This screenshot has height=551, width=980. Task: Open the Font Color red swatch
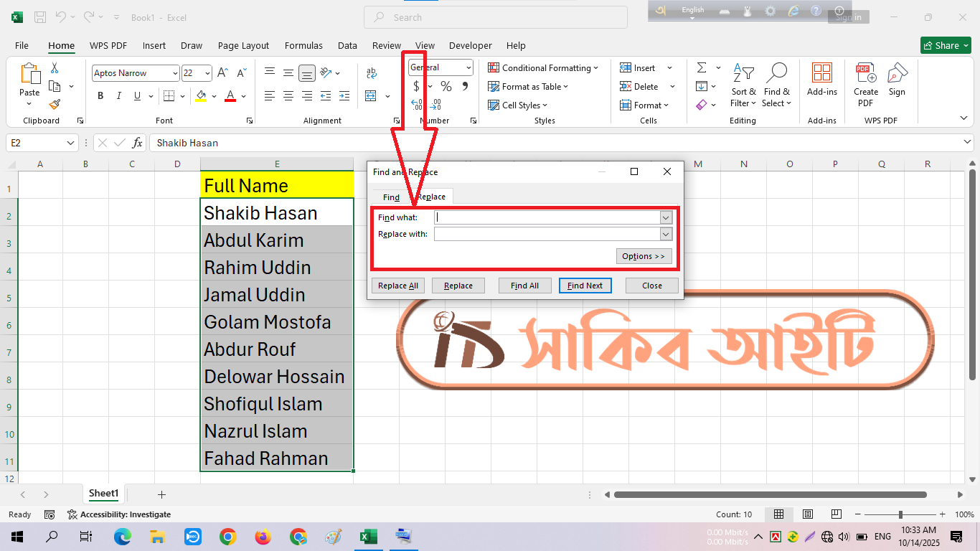tap(229, 95)
